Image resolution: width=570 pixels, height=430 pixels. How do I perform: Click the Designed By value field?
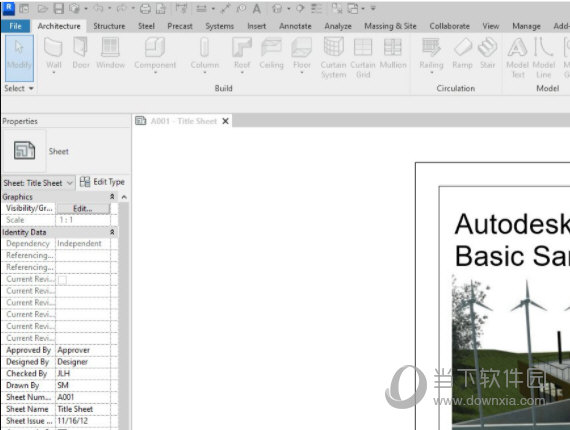tap(83, 362)
